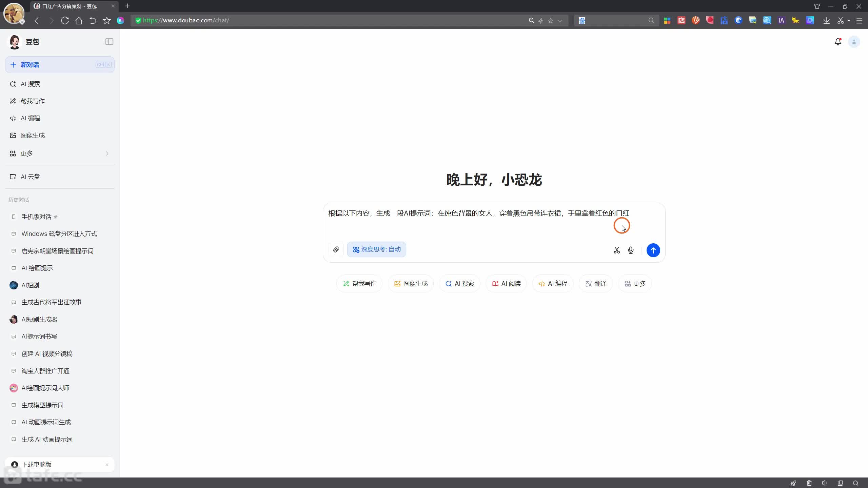This screenshot has height=488, width=868.
Task: Click the Doubao avatar logo
Action: [x=15, y=42]
